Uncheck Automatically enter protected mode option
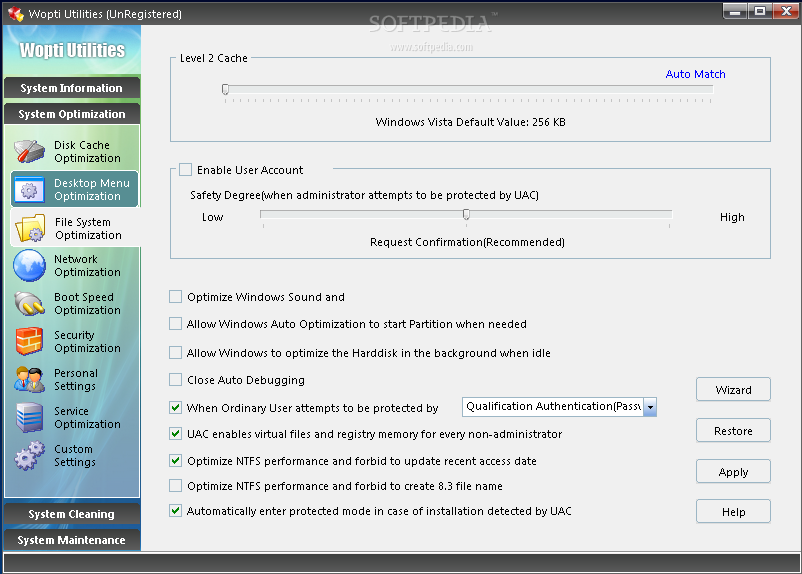This screenshot has width=802, height=574. coord(175,511)
